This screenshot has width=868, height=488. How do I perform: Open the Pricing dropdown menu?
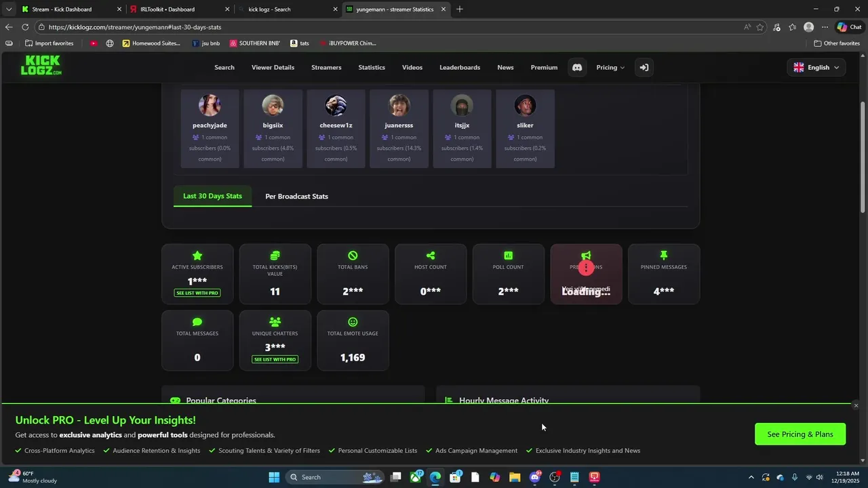[x=610, y=68]
